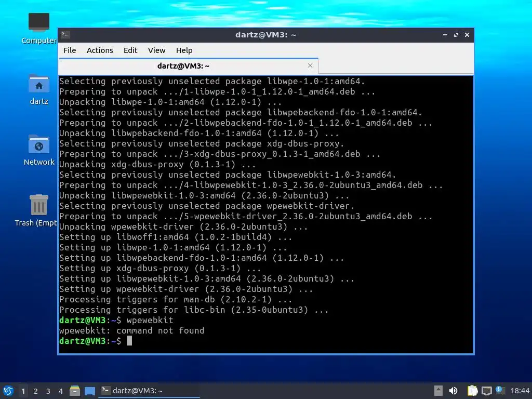The height and width of the screenshot is (399, 532).
Task: Select dartz@VM3 terminal taskbar entry
Action: (x=149, y=391)
